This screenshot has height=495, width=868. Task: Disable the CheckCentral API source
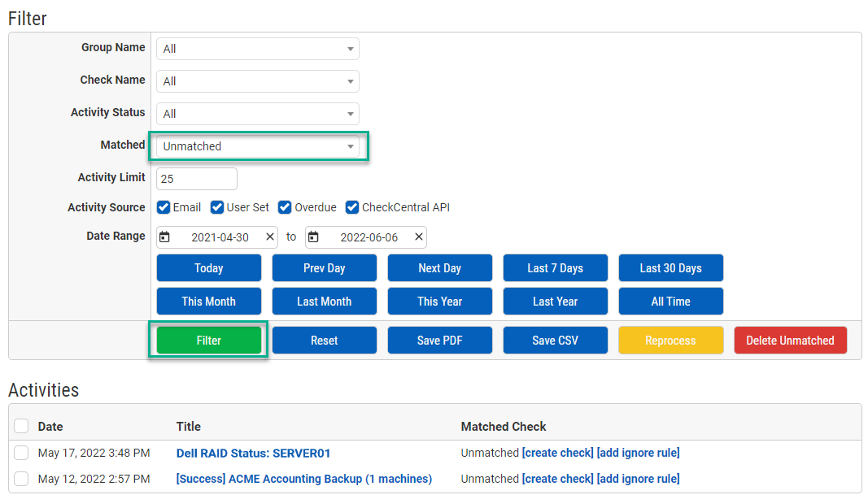pos(351,207)
